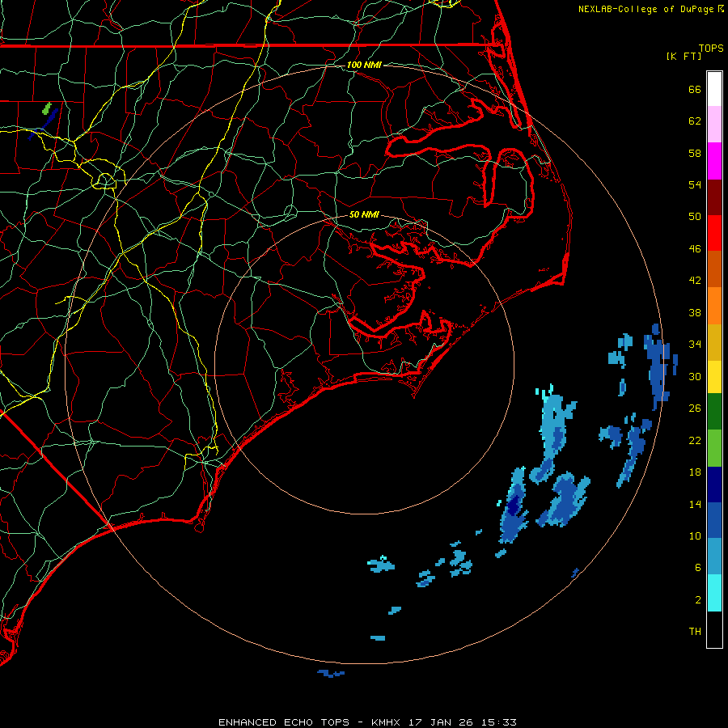Click the "50 NMI" range ring label
The image size is (728, 728).
(x=364, y=214)
